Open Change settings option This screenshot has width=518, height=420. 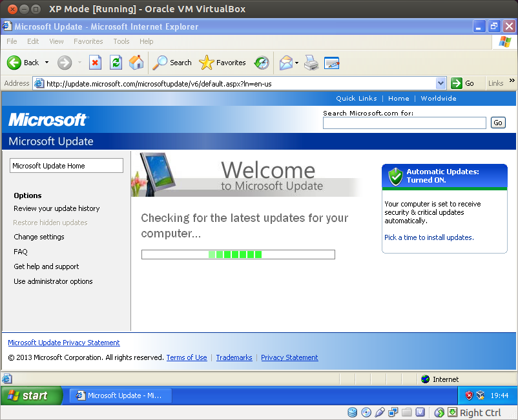point(39,237)
